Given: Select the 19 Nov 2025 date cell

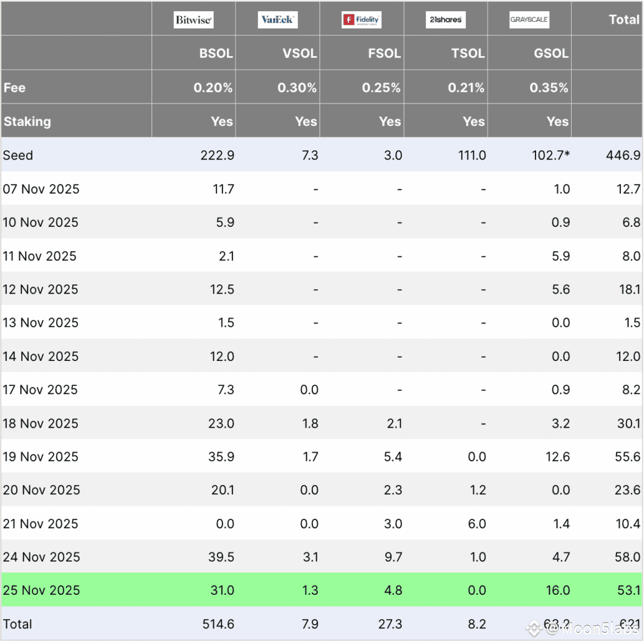Looking at the screenshot, I should point(41,456).
